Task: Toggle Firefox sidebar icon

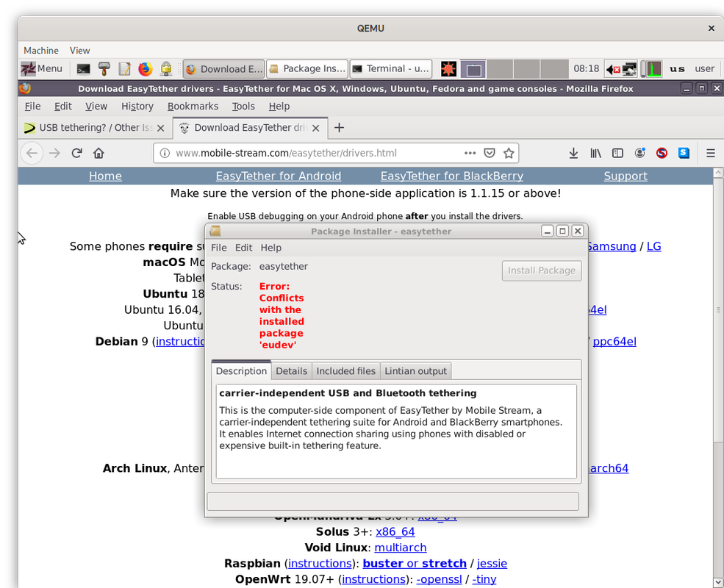Action: tap(617, 153)
